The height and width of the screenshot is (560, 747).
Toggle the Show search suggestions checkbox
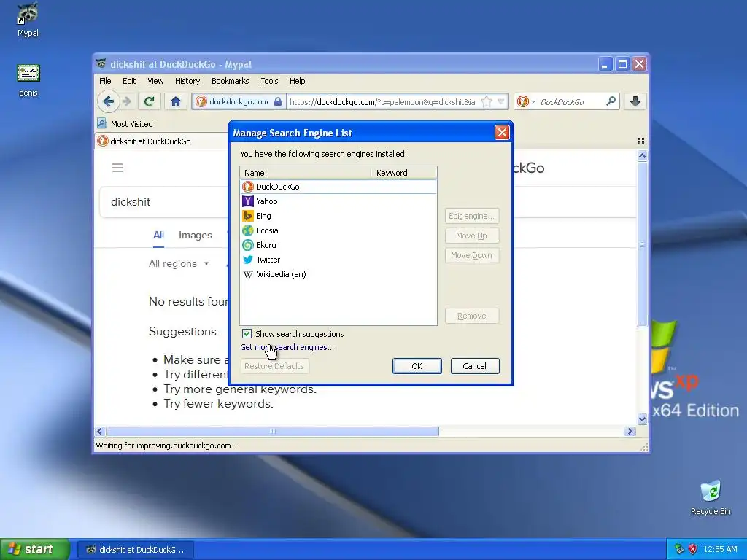(247, 334)
